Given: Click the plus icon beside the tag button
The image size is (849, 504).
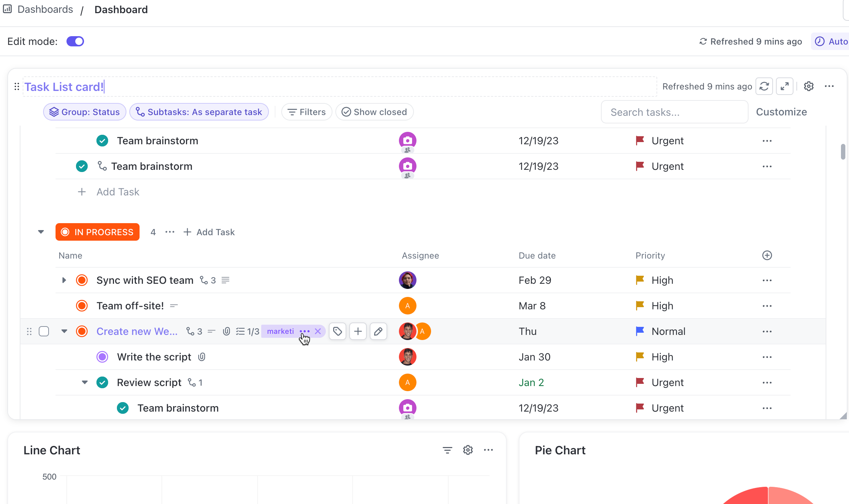Looking at the screenshot, I should tap(358, 331).
